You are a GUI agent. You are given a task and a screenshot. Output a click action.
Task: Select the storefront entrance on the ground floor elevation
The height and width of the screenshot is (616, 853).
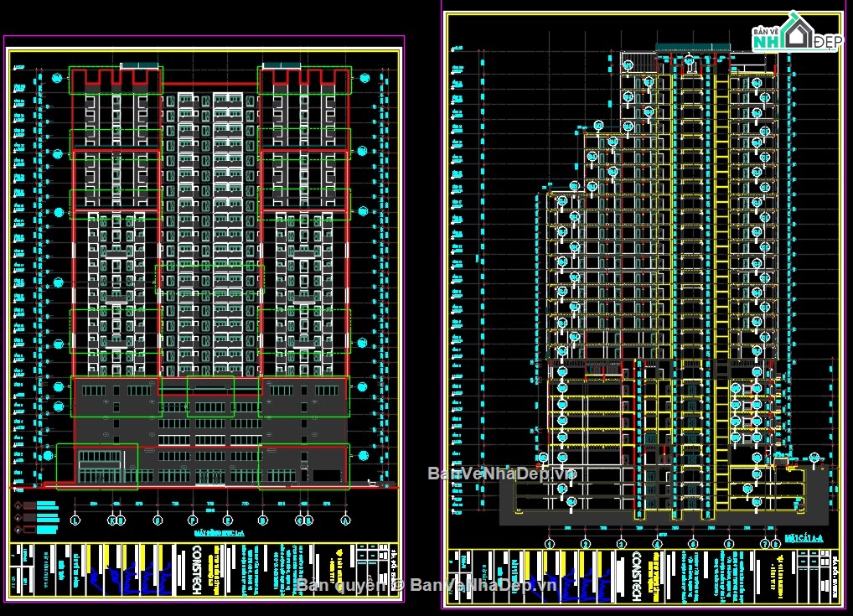(99, 465)
